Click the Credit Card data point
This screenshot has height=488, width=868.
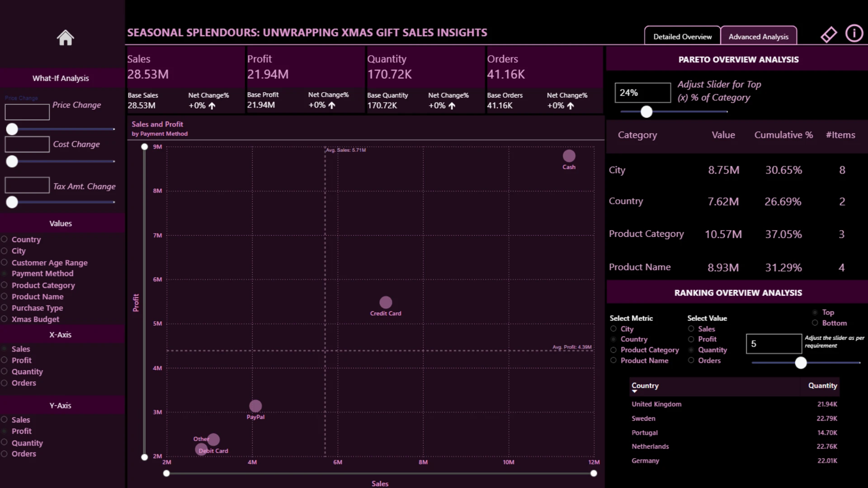tap(386, 302)
